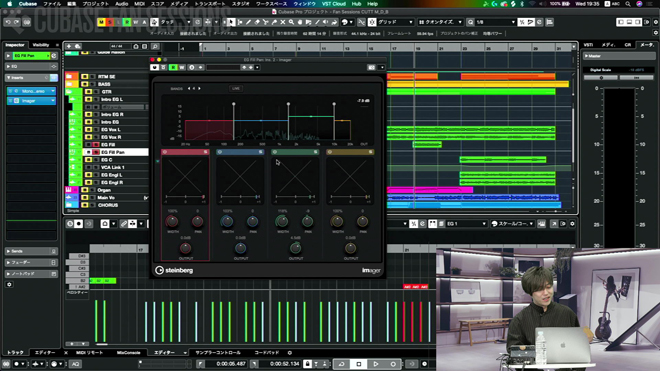Click the green band OUTPUT knob in Imager
This screenshot has height=371, width=660.
[x=295, y=248]
